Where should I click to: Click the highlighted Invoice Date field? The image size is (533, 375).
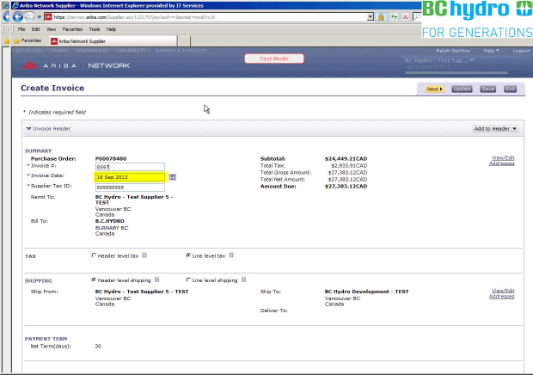(x=130, y=177)
